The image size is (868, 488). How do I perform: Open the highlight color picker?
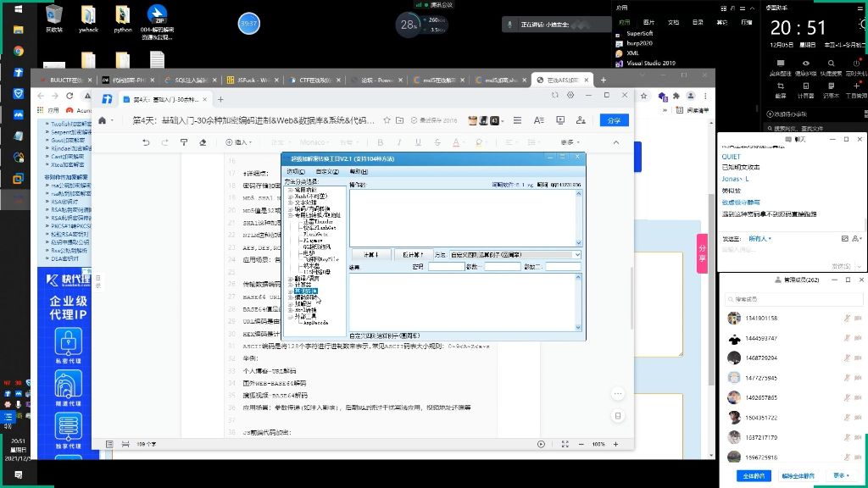click(480, 142)
